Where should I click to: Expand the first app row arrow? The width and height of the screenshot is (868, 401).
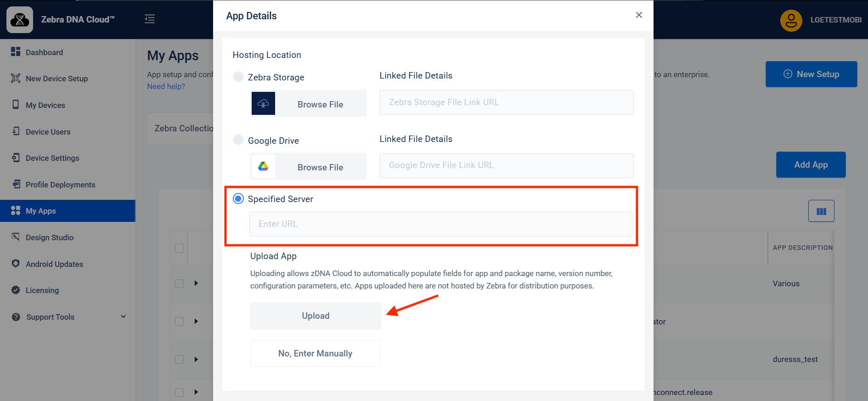[x=196, y=283]
